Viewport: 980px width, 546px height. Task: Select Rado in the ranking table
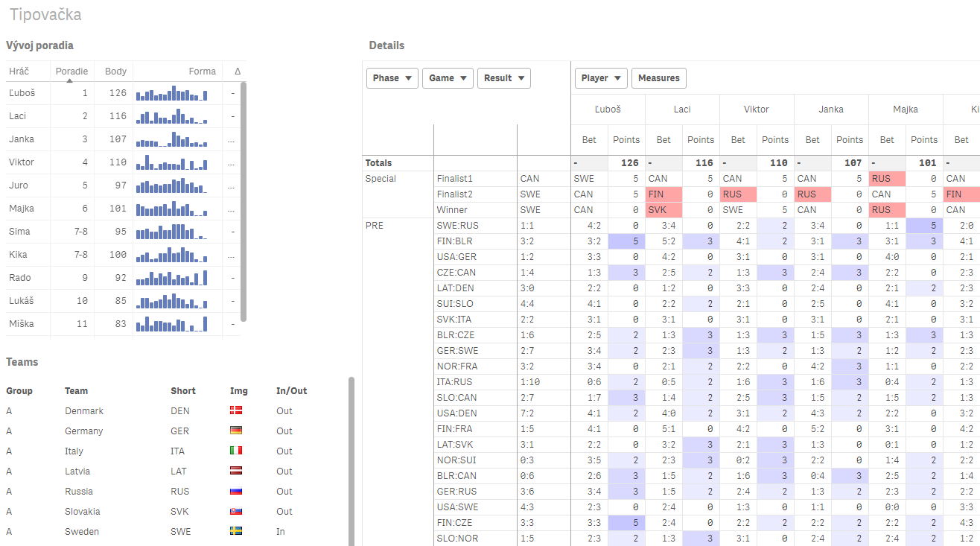(19, 278)
